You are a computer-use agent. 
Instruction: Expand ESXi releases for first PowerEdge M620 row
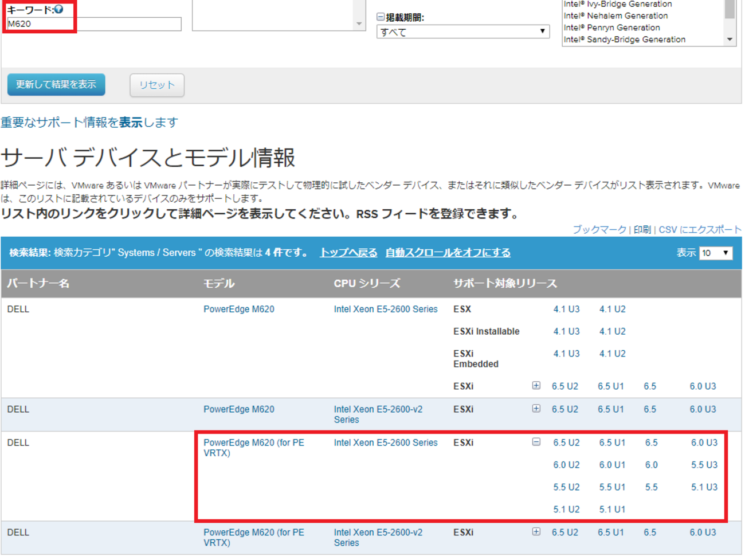coord(536,386)
